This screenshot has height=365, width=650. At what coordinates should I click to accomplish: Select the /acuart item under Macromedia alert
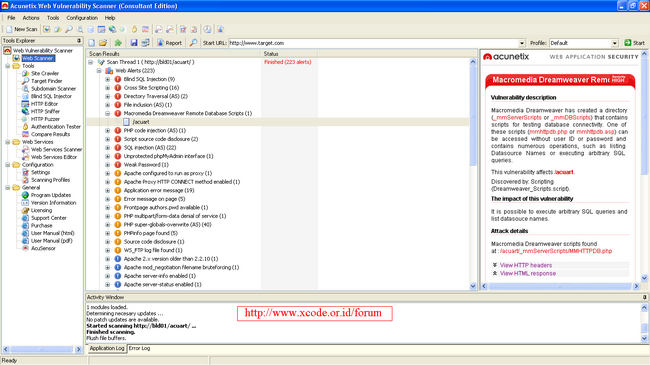[x=141, y=122]
